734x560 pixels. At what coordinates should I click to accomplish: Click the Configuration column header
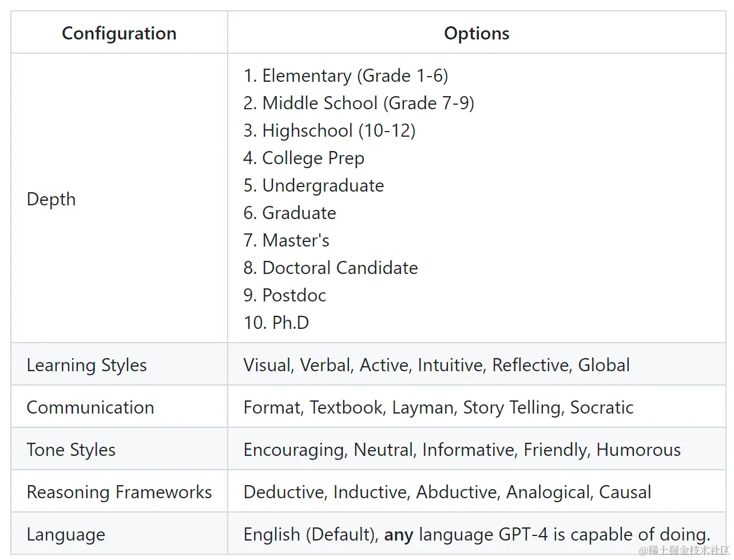119,33
